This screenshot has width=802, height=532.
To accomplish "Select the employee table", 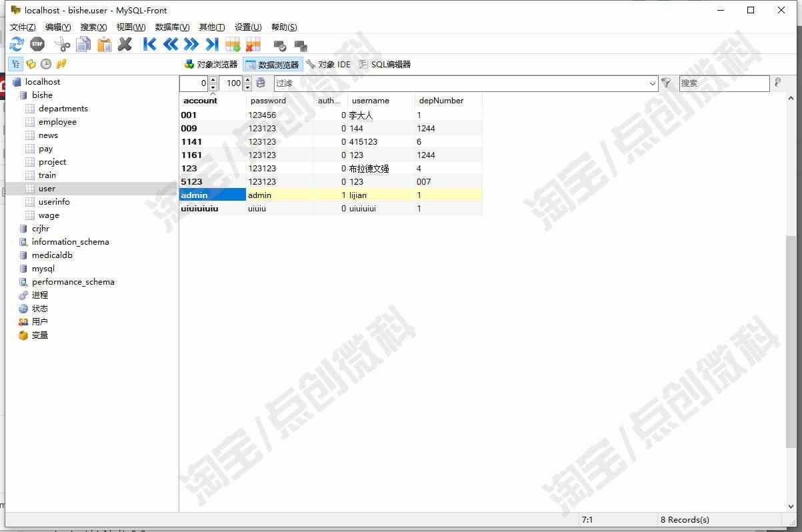I will [x=57, y=122].
